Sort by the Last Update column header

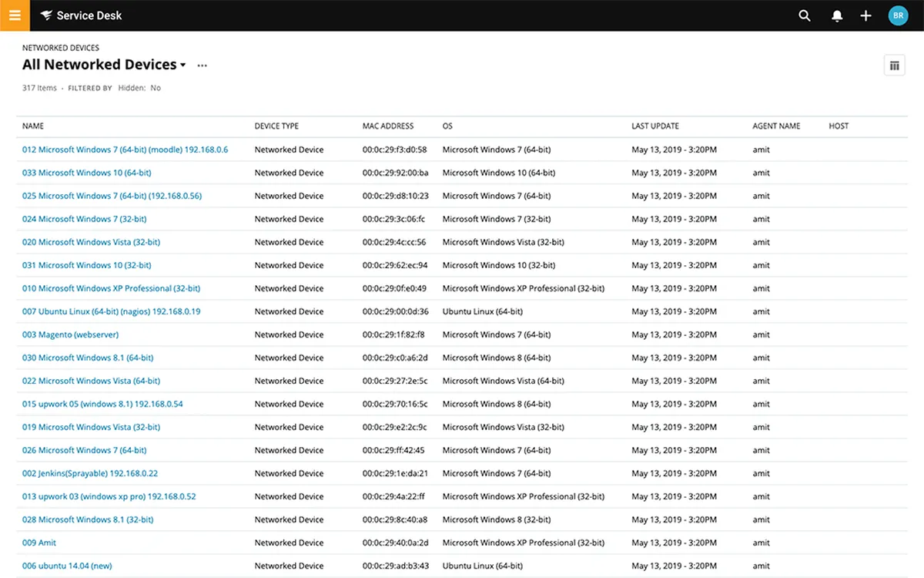point(655,126)
